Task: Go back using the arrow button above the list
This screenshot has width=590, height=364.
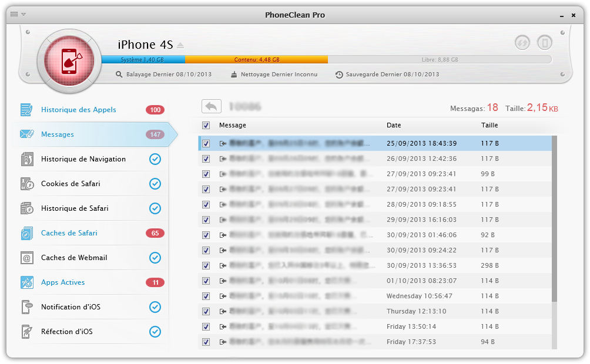Action: tap(212, 106)
